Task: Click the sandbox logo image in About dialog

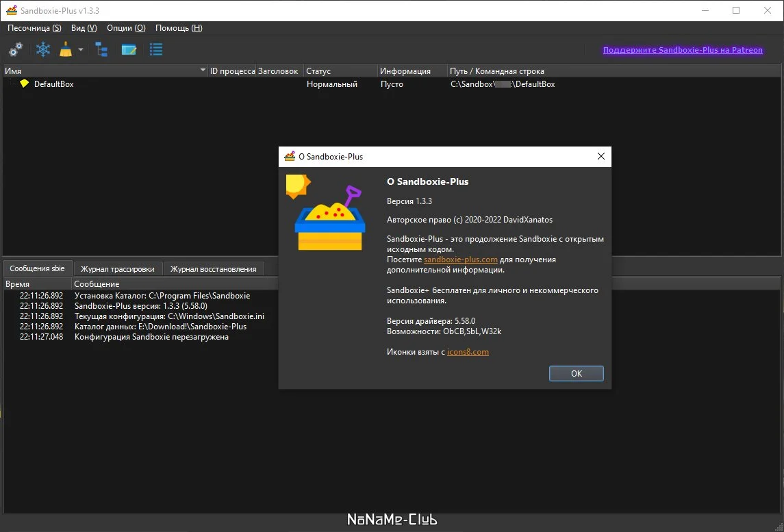Action: [x=325, y=212]
